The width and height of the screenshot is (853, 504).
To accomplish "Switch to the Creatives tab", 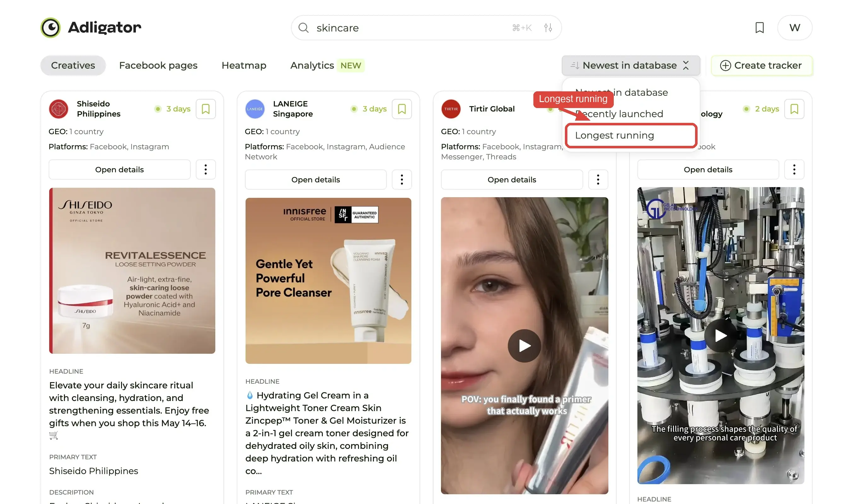I will (73, 66).
